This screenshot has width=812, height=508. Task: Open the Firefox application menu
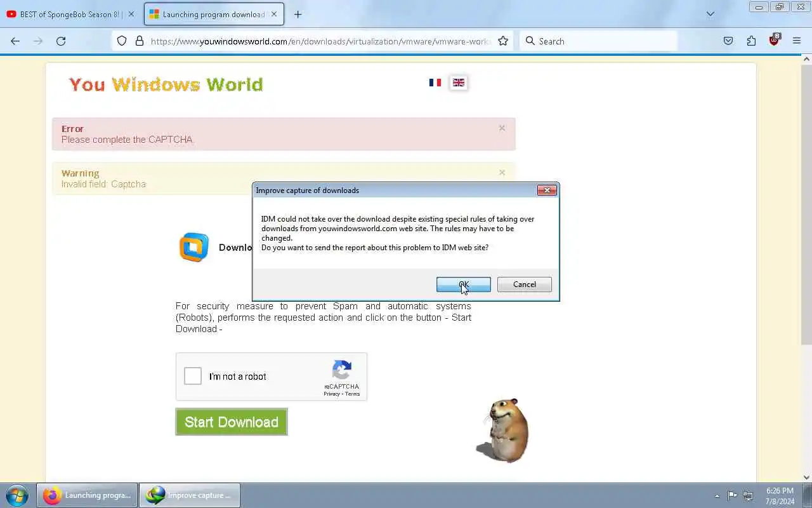pyautogui.click(x=797, y=41)
